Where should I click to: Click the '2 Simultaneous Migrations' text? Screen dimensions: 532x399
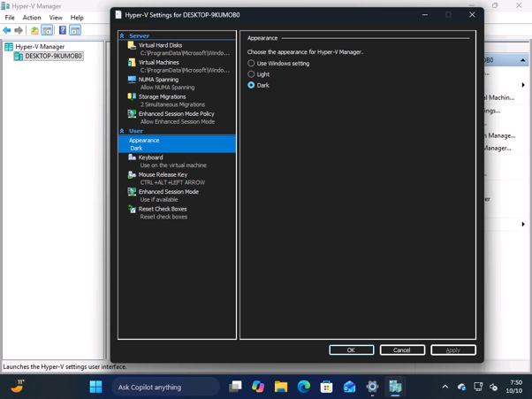coord(172,104)
